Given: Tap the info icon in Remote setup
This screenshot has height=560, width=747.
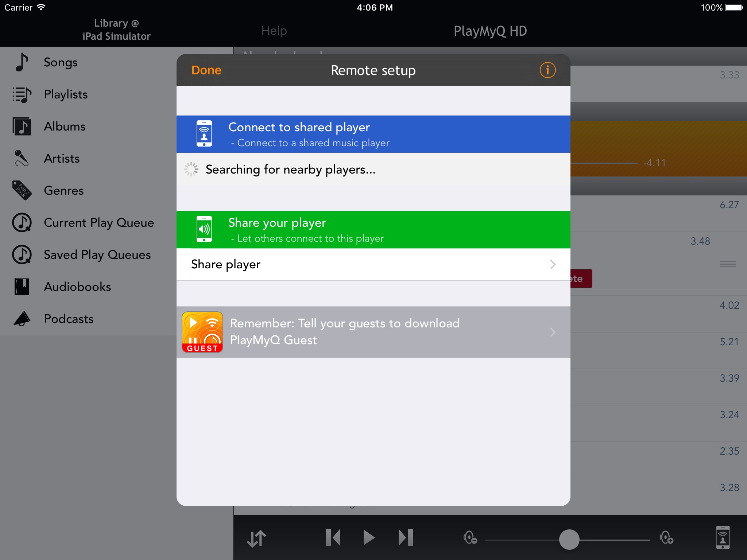Looking at the screenshot, I should [547, 70].
